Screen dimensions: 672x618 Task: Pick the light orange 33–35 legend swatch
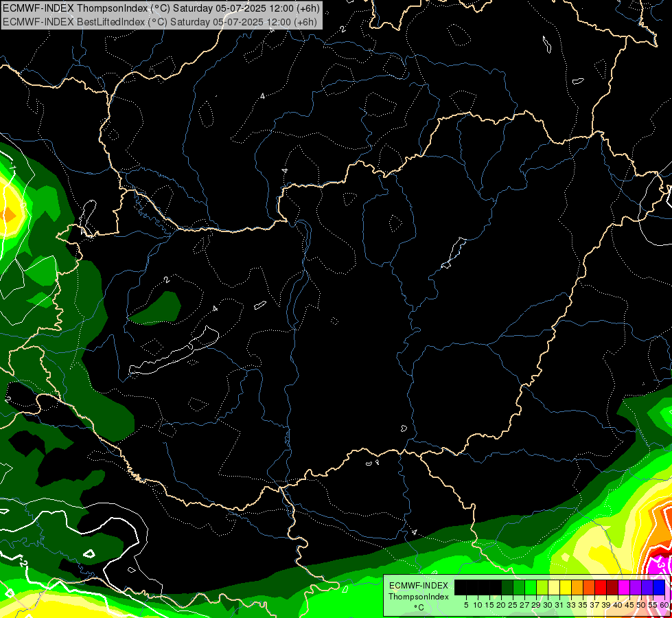[x=577, y=588]
